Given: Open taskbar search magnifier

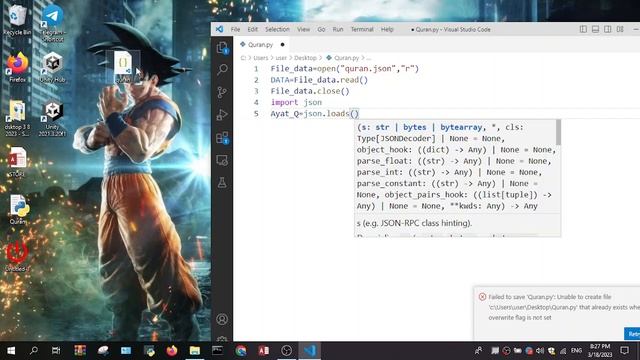Looking at the screenshot, I should click(x=34, y=351).
